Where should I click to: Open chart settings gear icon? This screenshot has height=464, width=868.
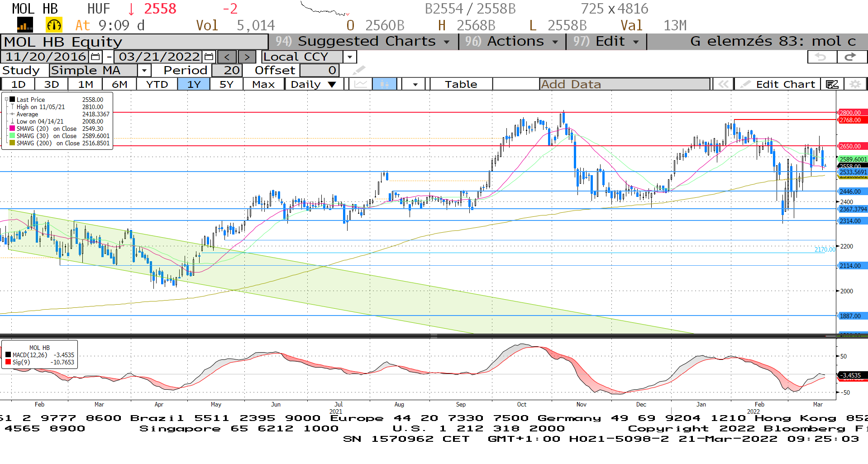855,84
